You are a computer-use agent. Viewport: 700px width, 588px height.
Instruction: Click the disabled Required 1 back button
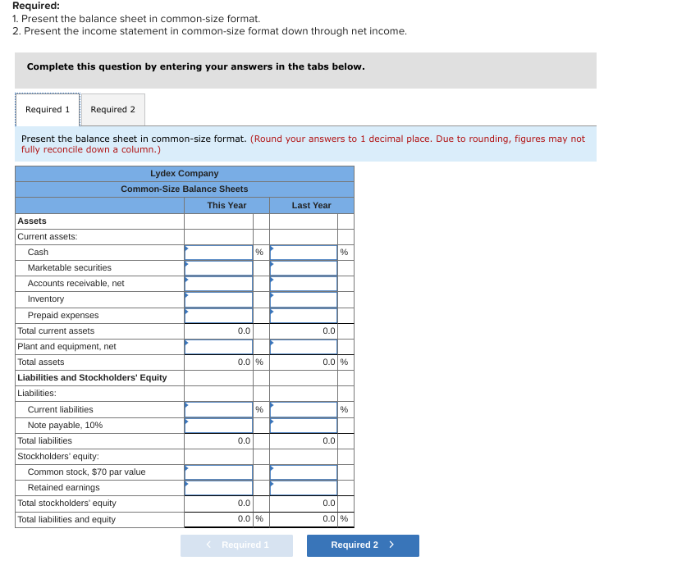(x=236, y=545)
